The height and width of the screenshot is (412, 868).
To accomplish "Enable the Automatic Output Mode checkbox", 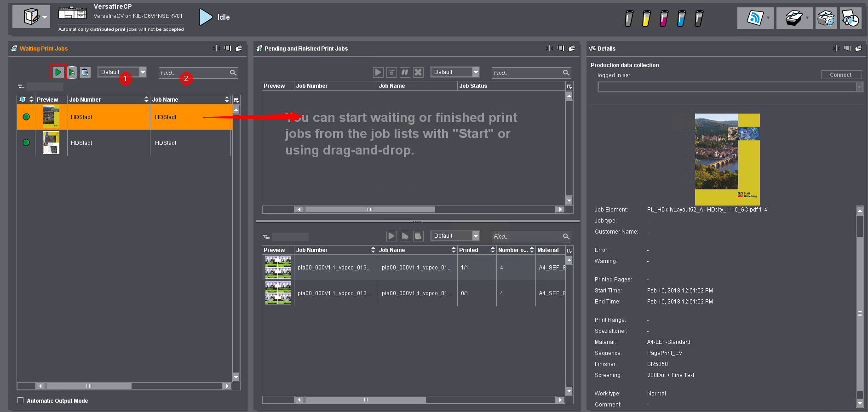I will 21,401.
